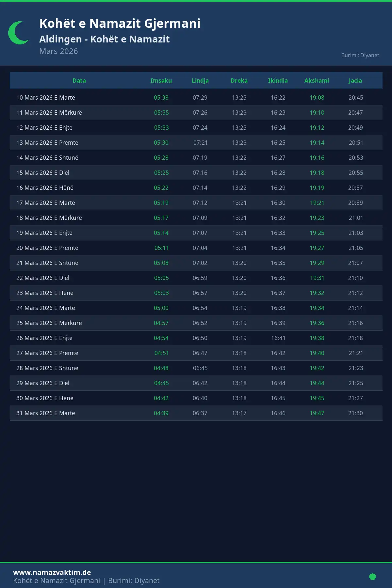Select the 31 Mars 2026 E Martë row
392x588 pixels.
click(x=46, y=413)
